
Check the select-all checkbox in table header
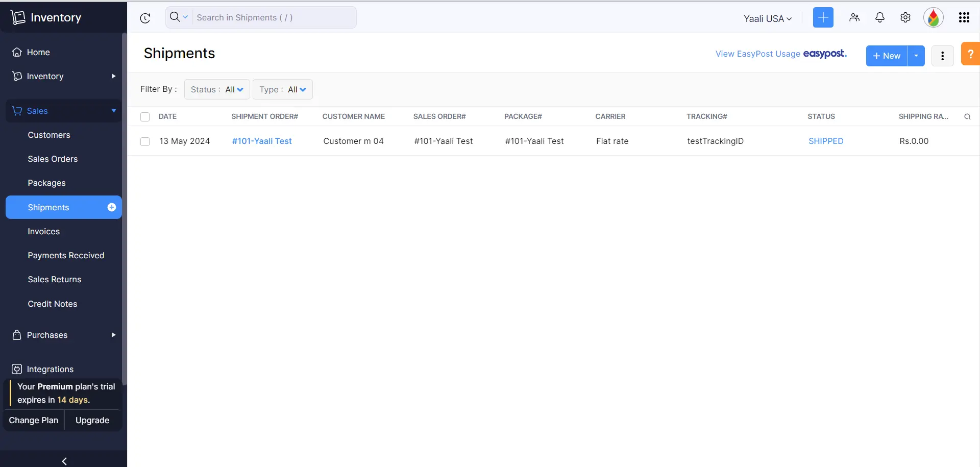[x=144, y=116]
